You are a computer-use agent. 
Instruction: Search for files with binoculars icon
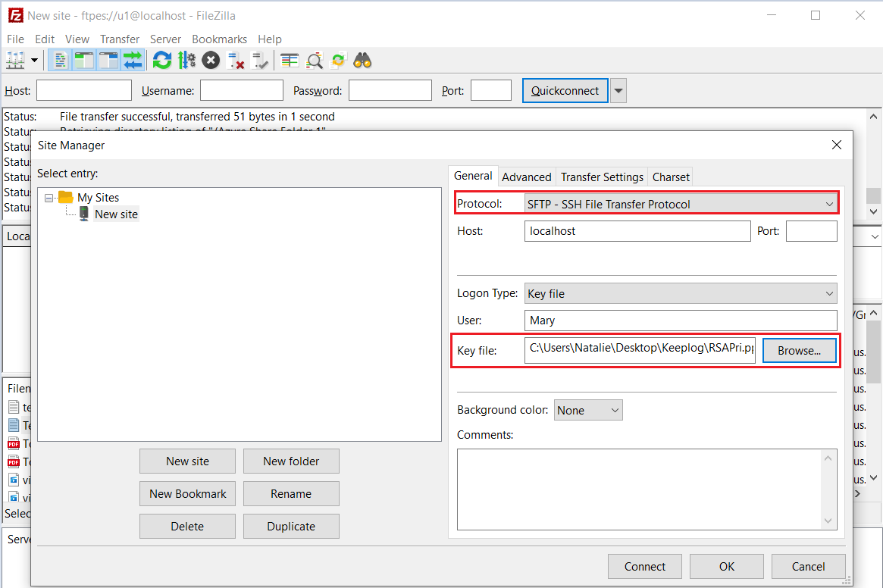pyautogui.click(x=362, y=61)
